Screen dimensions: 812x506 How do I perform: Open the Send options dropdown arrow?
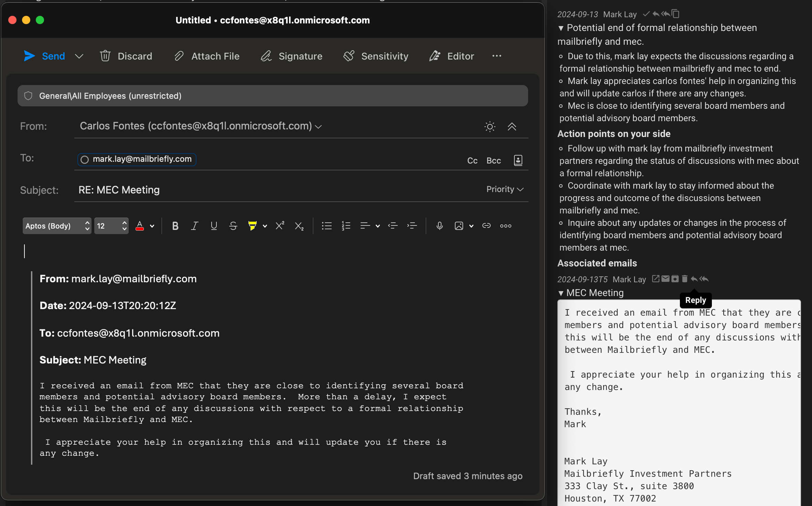pyautogui.click(x=79, y=56)
